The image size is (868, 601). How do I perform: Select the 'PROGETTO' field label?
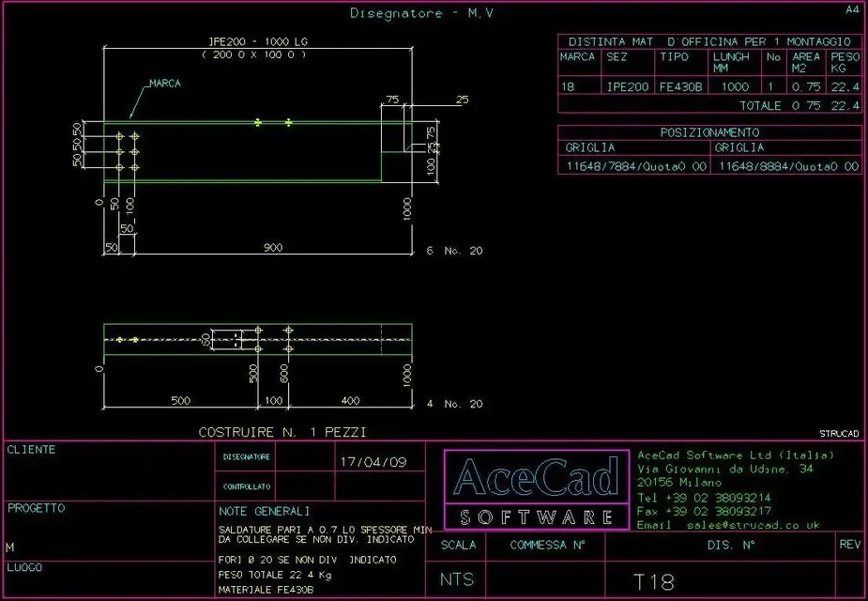coord(36,508)
